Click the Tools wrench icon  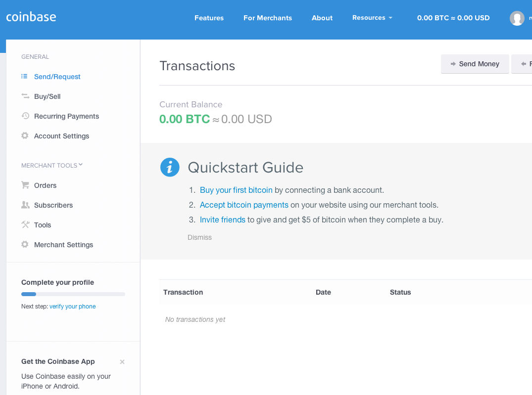(x=25, y=224)
